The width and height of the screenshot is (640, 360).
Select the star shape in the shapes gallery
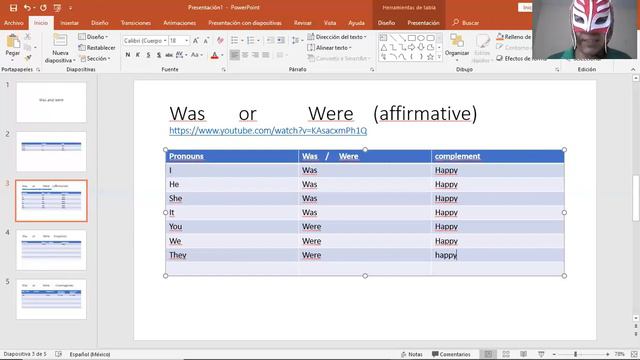point(430,57)
